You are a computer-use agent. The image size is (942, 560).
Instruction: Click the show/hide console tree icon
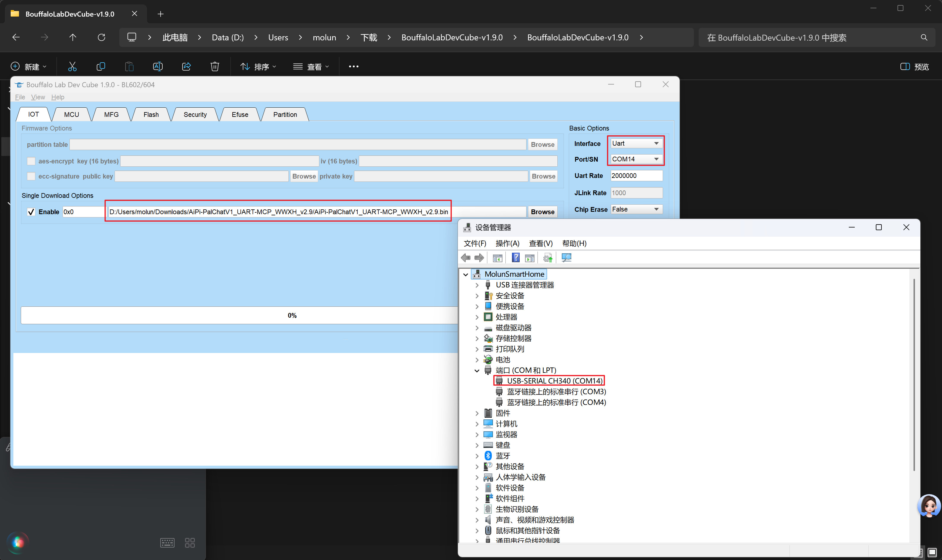(498, 258)
